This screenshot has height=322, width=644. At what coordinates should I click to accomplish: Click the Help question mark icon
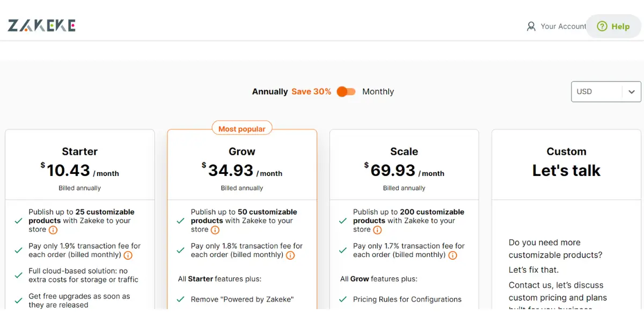(x=602, y=26)
